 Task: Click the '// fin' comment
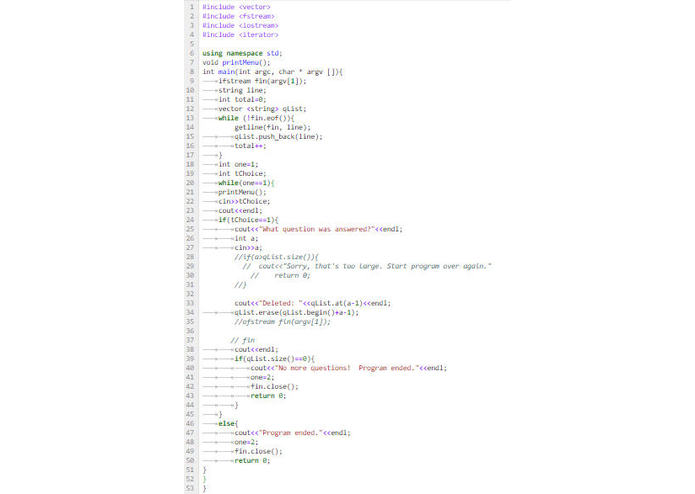pyautogui.click(x=243, y=340)
